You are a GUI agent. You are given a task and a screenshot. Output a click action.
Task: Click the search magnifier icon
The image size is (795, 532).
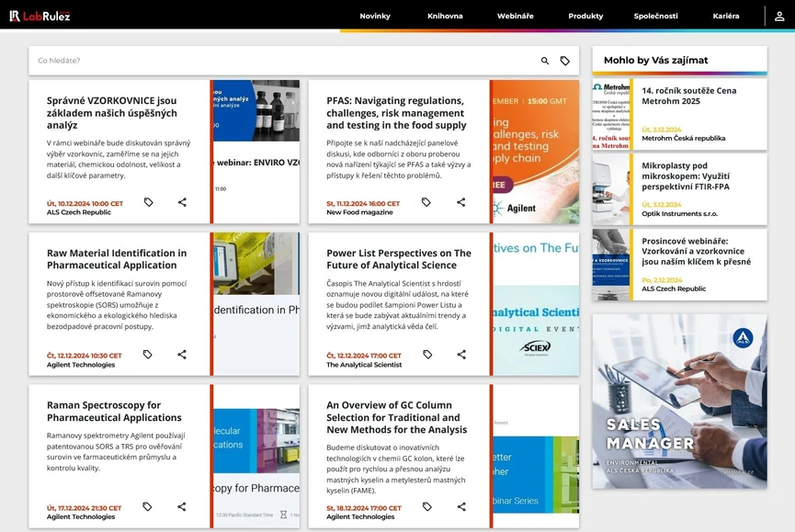(x=545, y=61)
